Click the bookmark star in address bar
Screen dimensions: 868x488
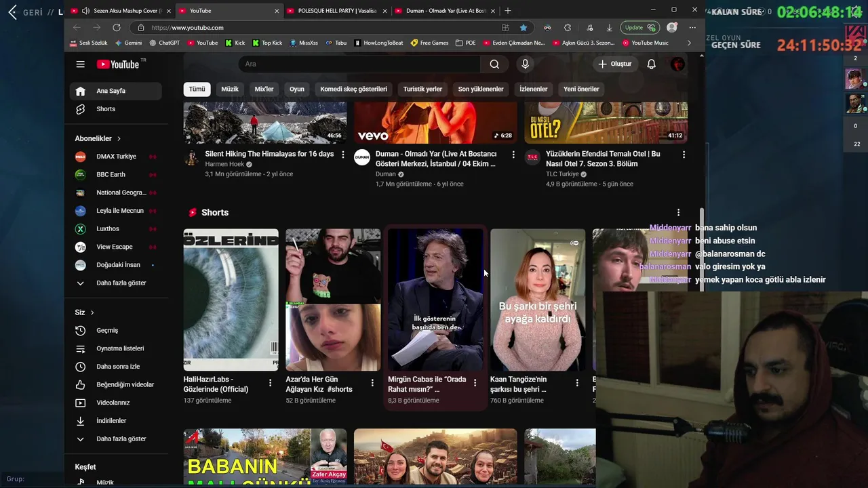coord(524,28)
